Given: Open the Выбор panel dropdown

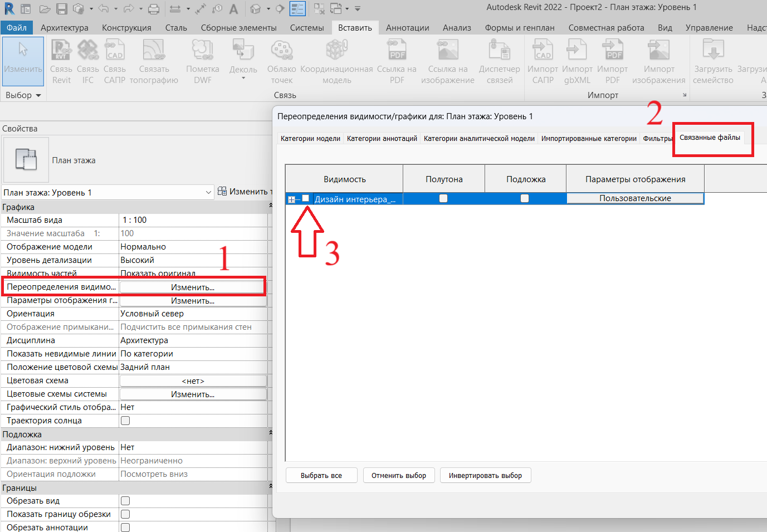Looking at the screenshot, I should tap(23, 95).
